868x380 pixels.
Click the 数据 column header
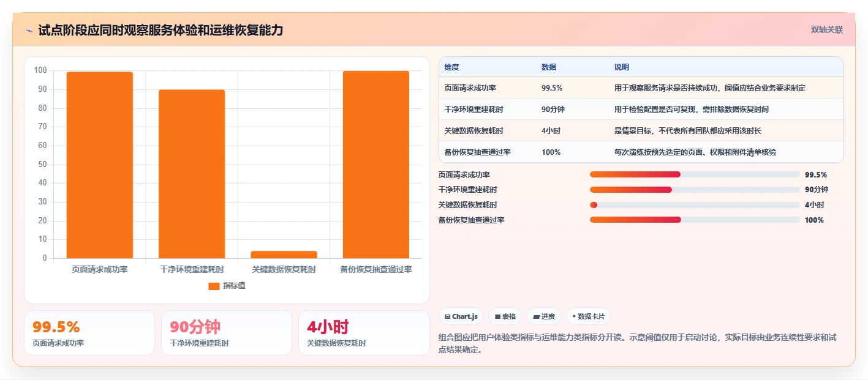[x=549, y=67]
